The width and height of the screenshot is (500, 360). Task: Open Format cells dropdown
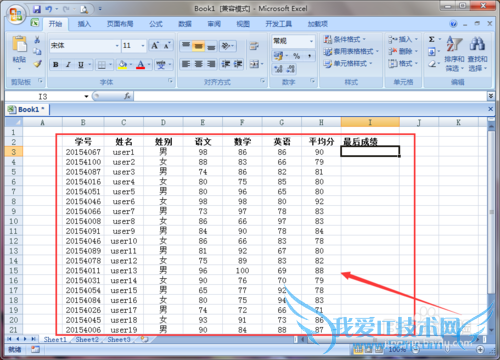[x=403, y=63]
